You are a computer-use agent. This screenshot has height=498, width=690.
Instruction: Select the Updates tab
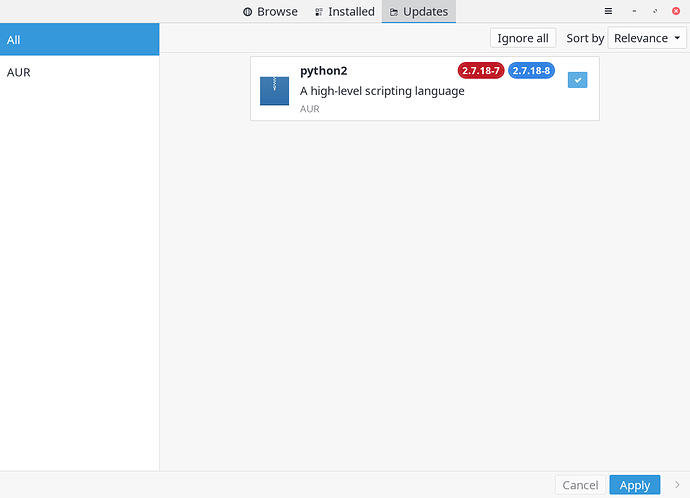tap(418, 11)
